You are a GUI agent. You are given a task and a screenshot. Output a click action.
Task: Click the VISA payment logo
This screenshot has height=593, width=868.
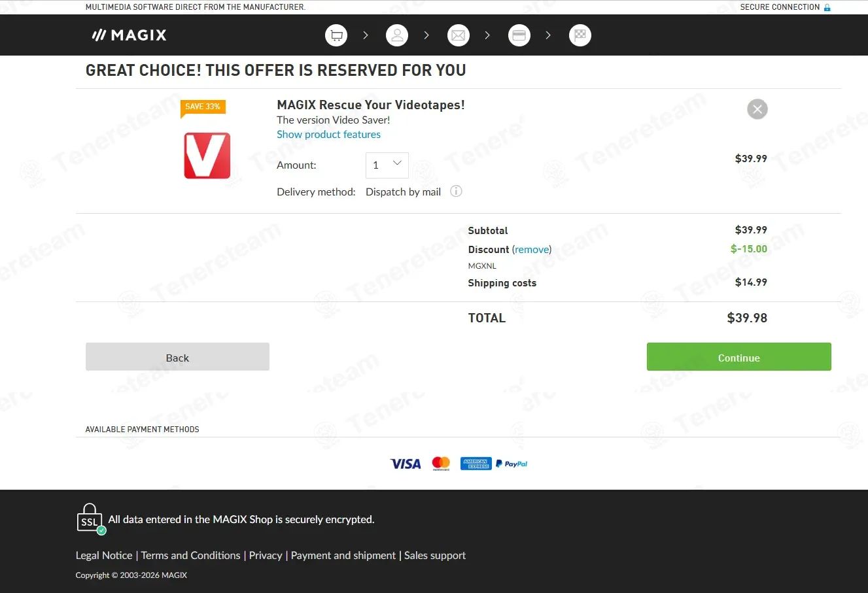tap(406, 464)
